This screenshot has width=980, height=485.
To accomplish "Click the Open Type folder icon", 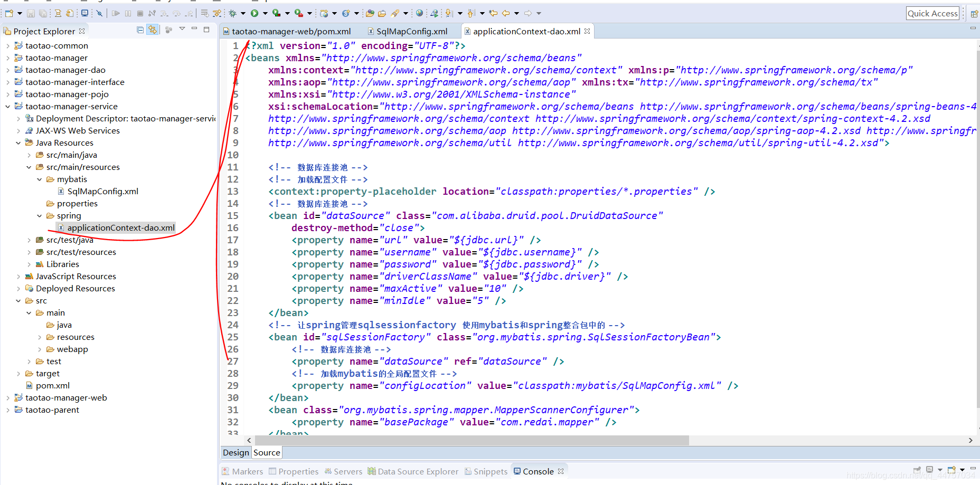I will click(370, 13).
